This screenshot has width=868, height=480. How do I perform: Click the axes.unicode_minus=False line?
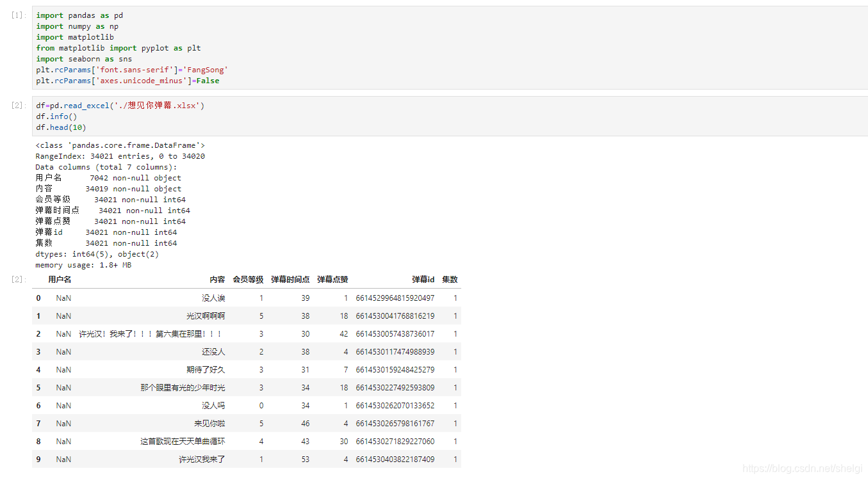click(127, 81)
